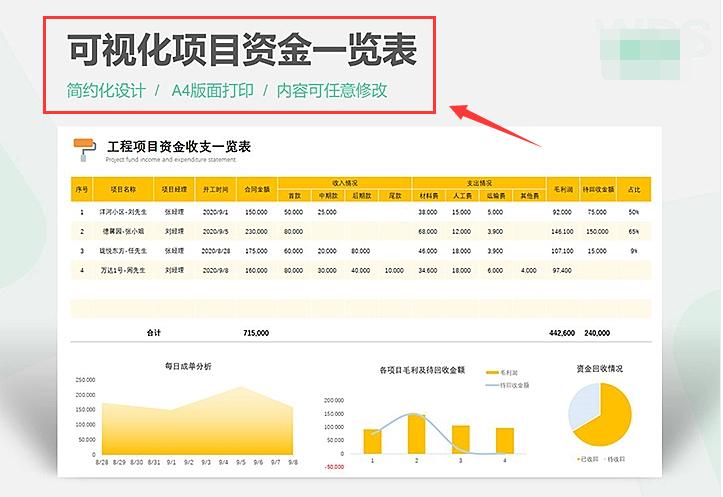Click the 4,000 other expenses cell
The height and width of the screenshot is (497, 723).
[x=528, y=270]
